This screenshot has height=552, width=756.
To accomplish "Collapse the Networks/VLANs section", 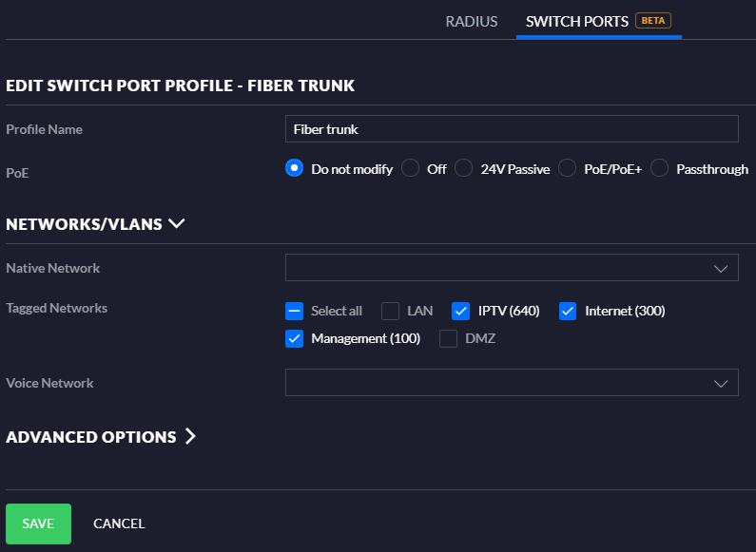I will [176, 224].
